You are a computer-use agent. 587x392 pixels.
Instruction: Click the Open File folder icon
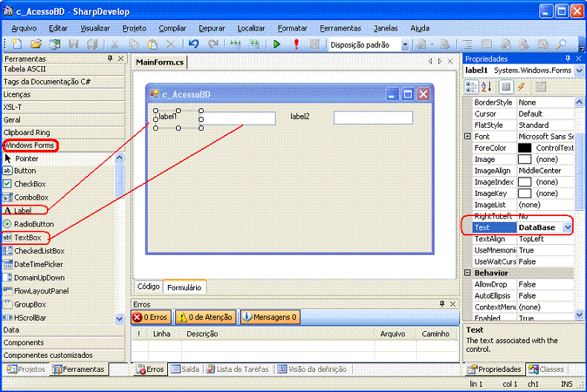click(x=36, y=44)
